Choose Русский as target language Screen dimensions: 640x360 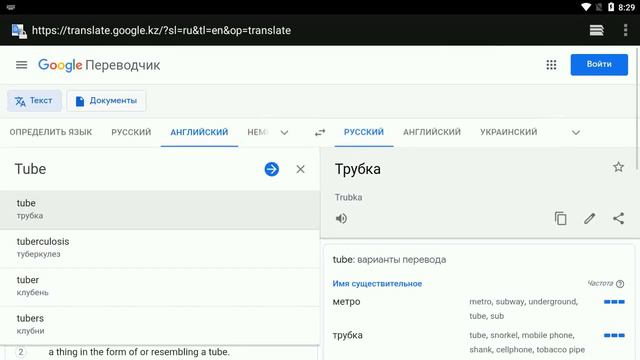[364, 132]
